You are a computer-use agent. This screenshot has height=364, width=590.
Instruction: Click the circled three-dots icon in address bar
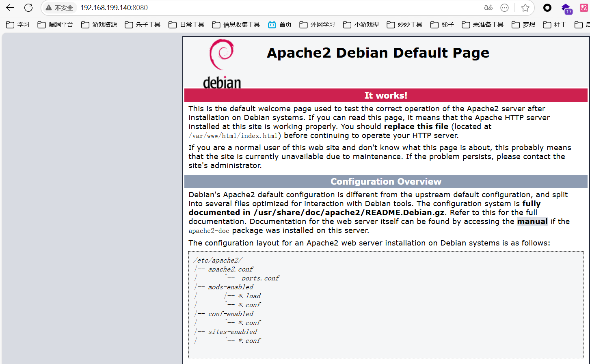click(504, 8)
